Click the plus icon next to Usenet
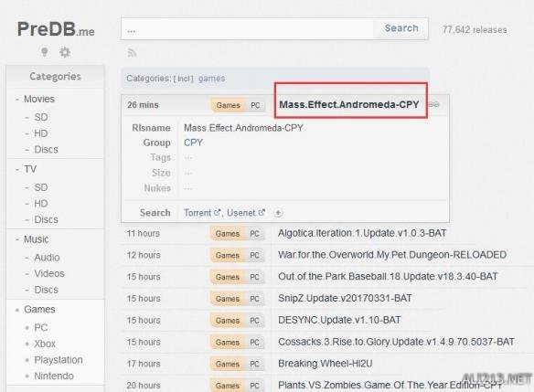The width and height of the screenshot is (534, 392). point(278,213)
